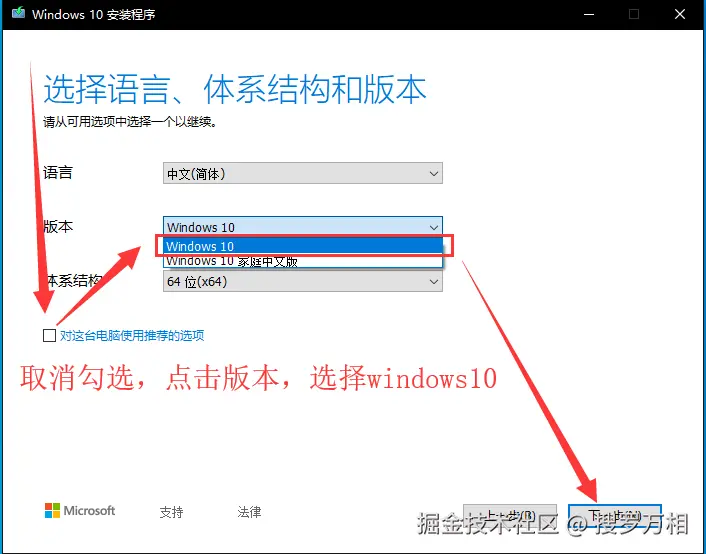
Task: Open the 法律 link
Action: click(x=249, y=512)
